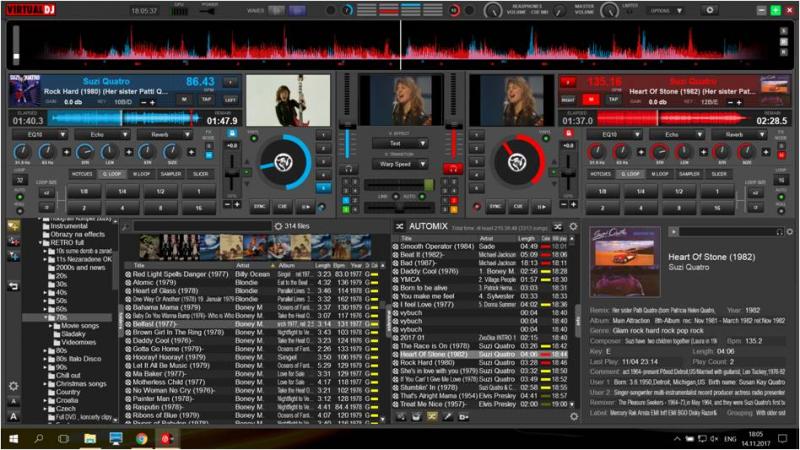Open the VirtualDJ settings gear at top right
Screen dimensions: 800x450
click(710, 10)
